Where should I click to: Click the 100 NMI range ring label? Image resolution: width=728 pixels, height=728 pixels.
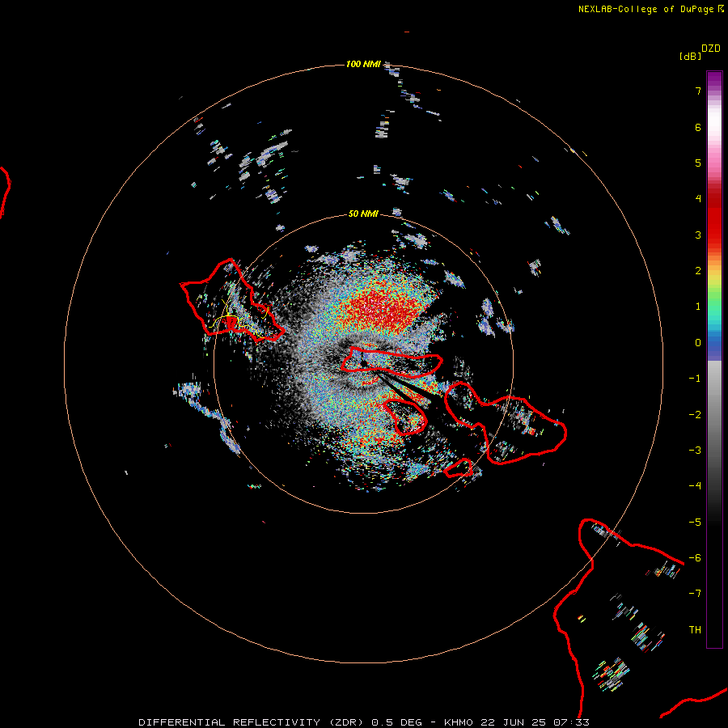pos(363,64)
